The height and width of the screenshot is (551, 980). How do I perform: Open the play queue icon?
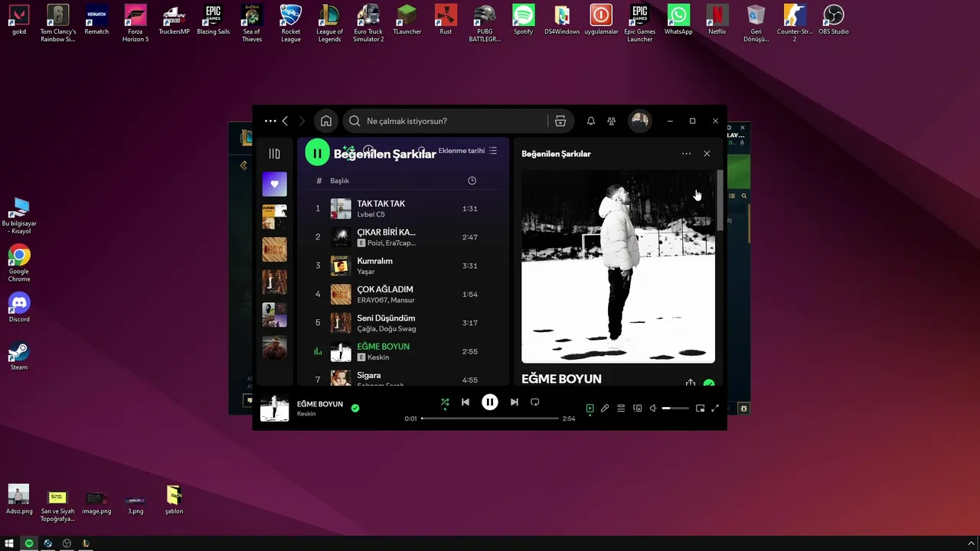[x=621, y=409]
